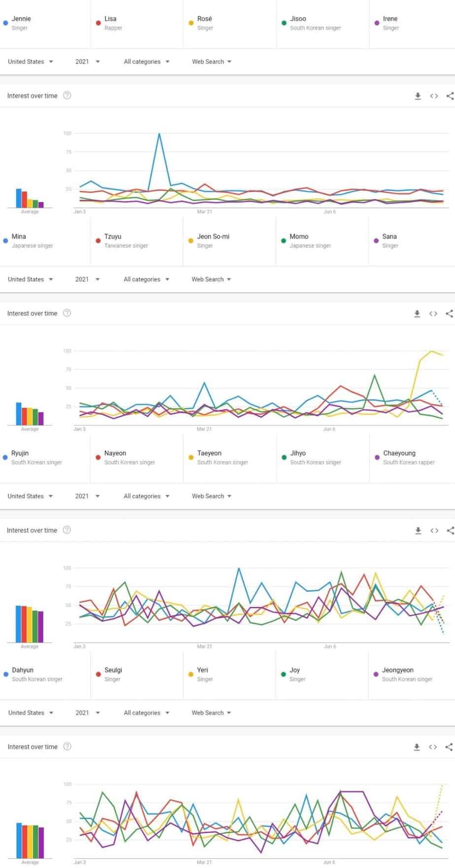Screen dimensions: 455x868
Task: Expand All categories dropdown below Ryujin row
Action: tap(146, 496)
